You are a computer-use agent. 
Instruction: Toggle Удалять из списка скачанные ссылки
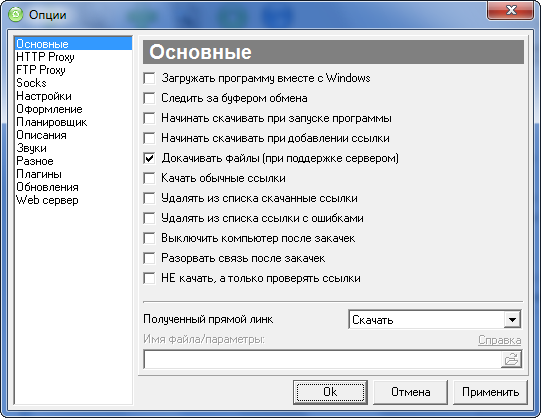(149, 198)
